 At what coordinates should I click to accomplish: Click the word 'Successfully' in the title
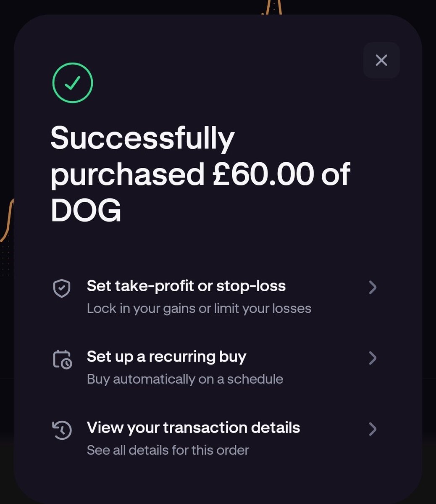[142, 138]
